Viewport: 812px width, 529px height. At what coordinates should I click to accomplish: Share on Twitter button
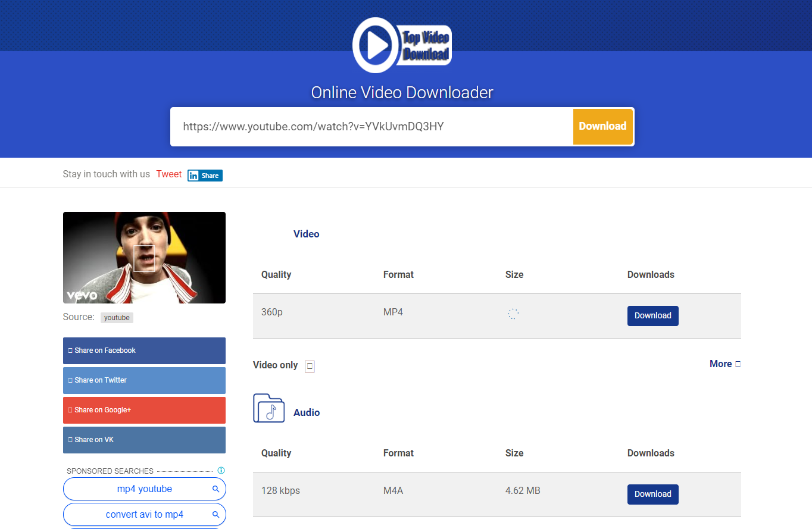coord(144,380)
